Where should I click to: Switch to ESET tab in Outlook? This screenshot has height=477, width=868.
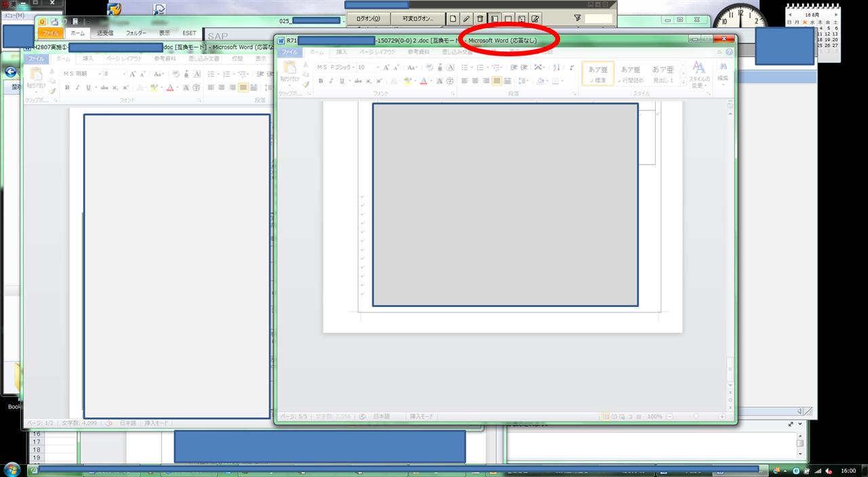tap(189, 33)
